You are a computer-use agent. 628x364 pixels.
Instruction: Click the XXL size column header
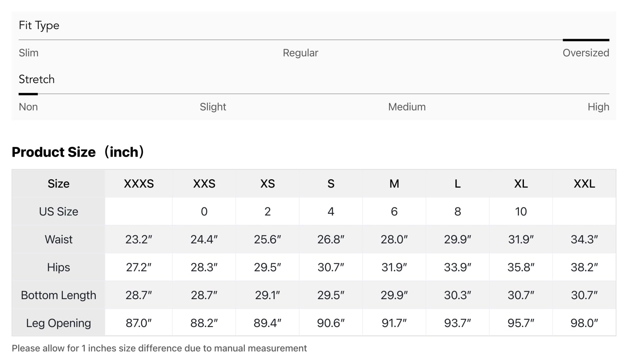coord(584,184)
